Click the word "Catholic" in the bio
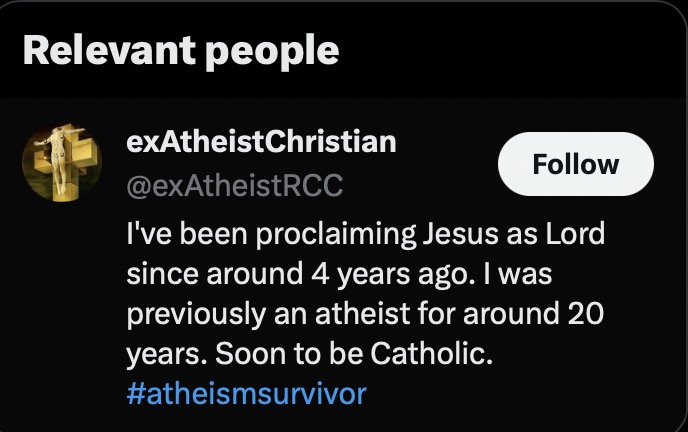This screenshot has height=432, width=688. (428, 353)
